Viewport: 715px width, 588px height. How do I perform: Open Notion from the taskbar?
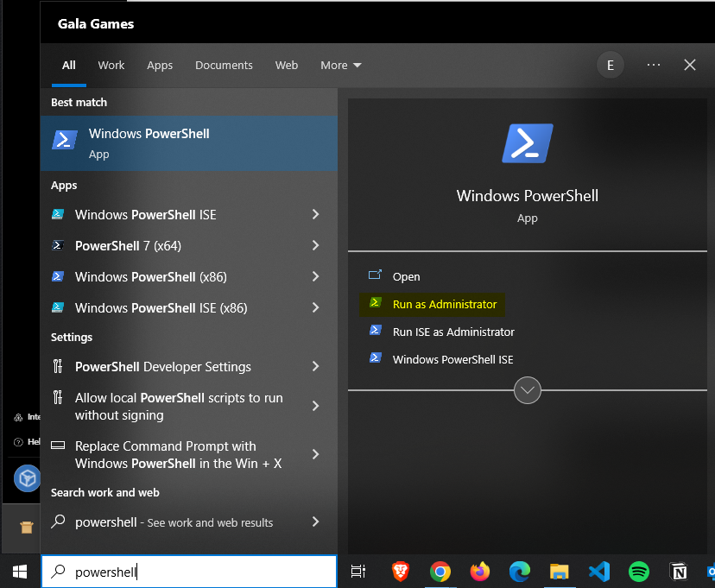click(x=679, y=572)
